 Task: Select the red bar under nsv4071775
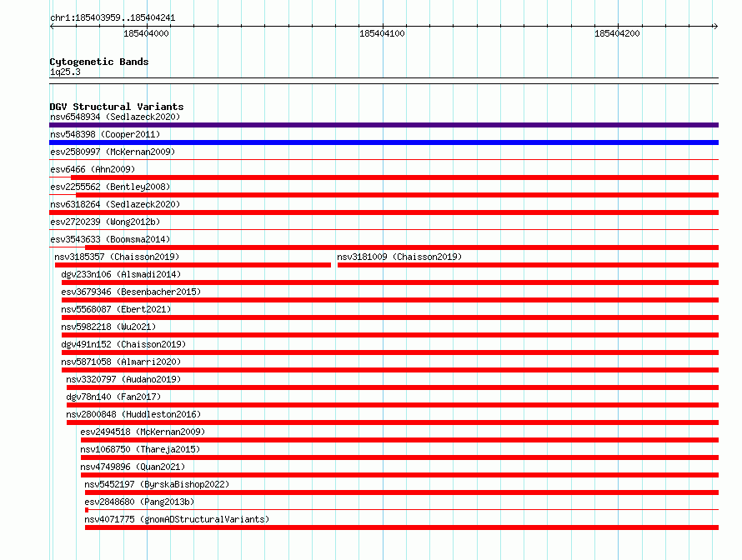(402, 527)
